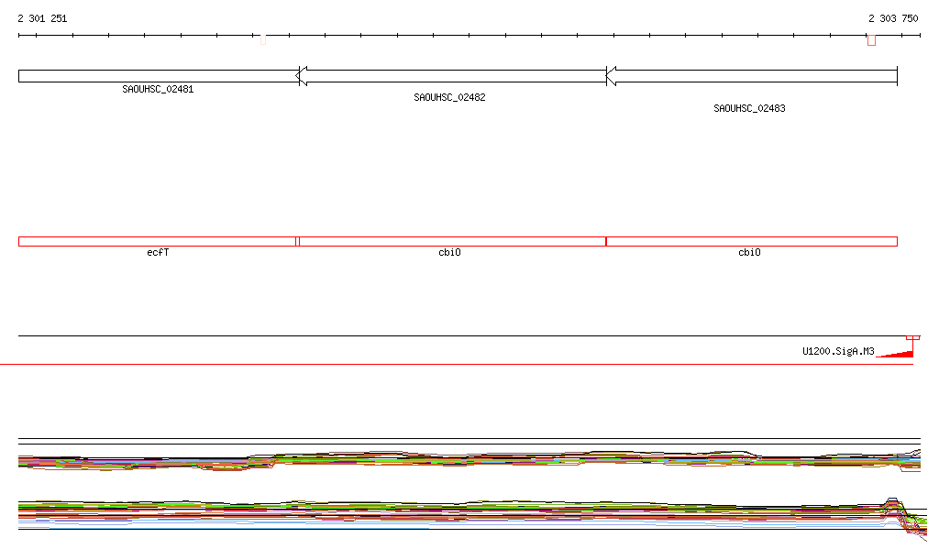This screenshot has width=939, height=560.
Task: Click the red triangle promoter marker
Action: coord(897,354)
